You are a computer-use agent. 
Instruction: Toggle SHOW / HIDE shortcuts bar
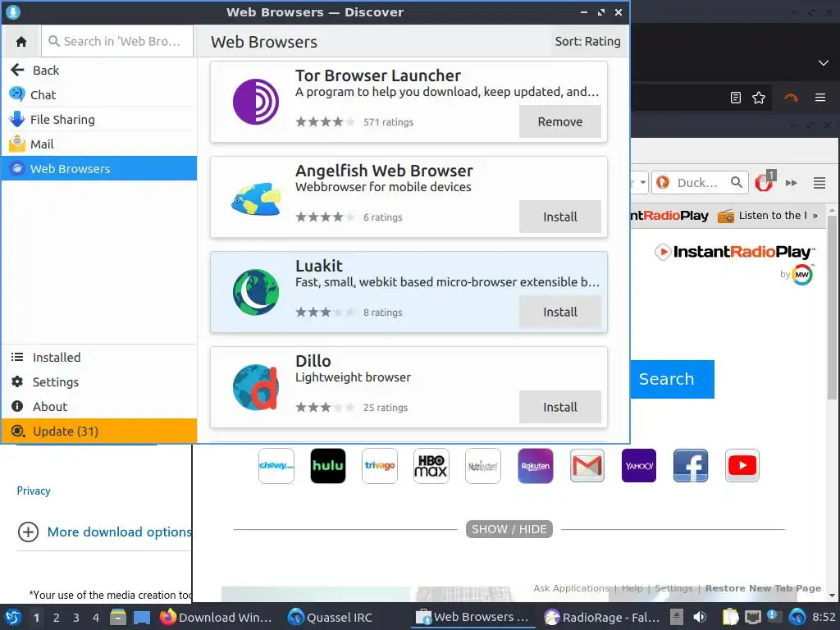click(x=509, y=529)
